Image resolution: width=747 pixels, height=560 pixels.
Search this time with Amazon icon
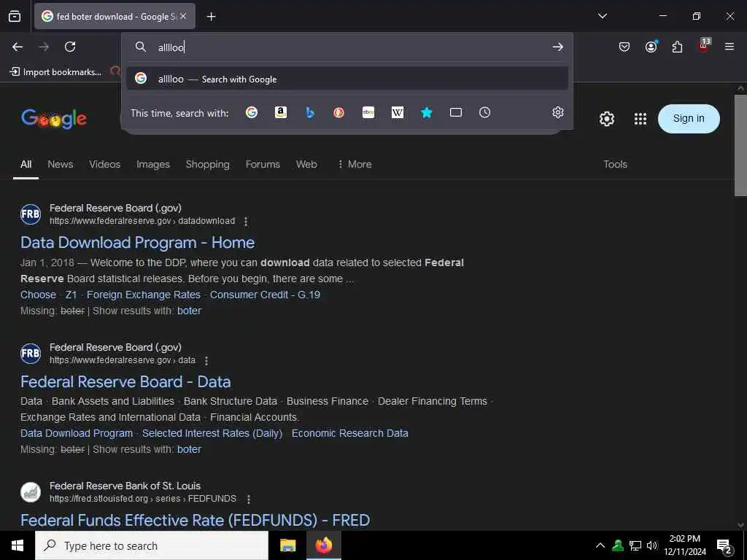point(281,112)
